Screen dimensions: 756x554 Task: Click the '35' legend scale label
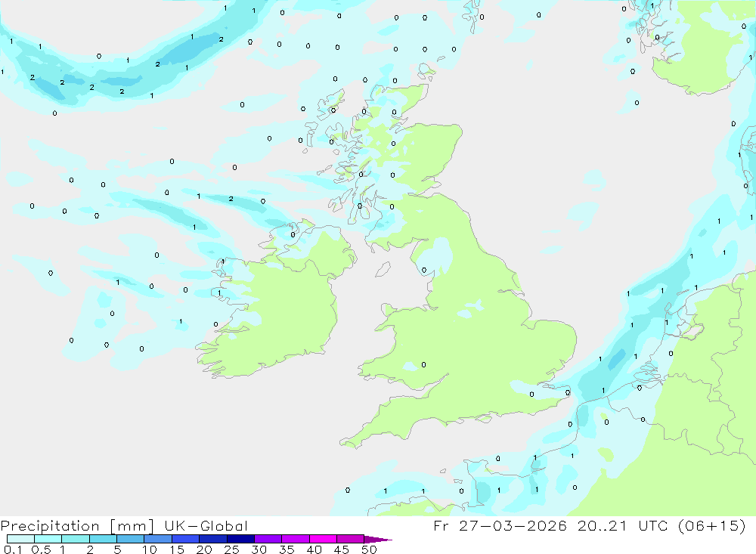(x=287, y=549)
